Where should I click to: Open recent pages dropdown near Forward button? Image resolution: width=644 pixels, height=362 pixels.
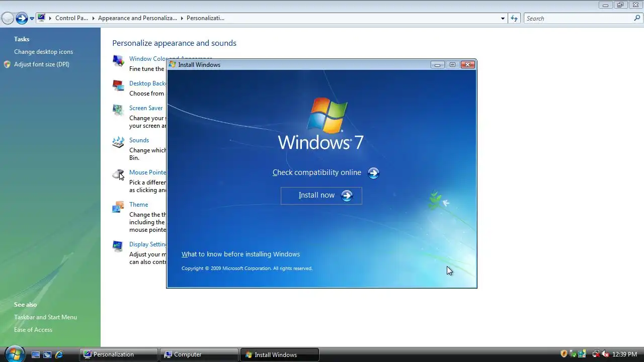click(x=32, y=19)
